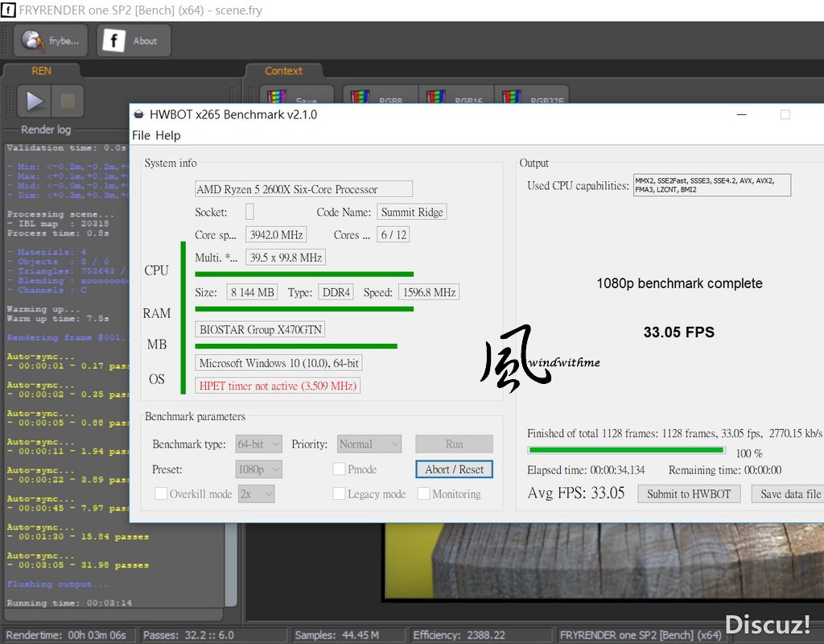Click the 39.5 x 99.8 MHz multiplier field

pos(286,258)
